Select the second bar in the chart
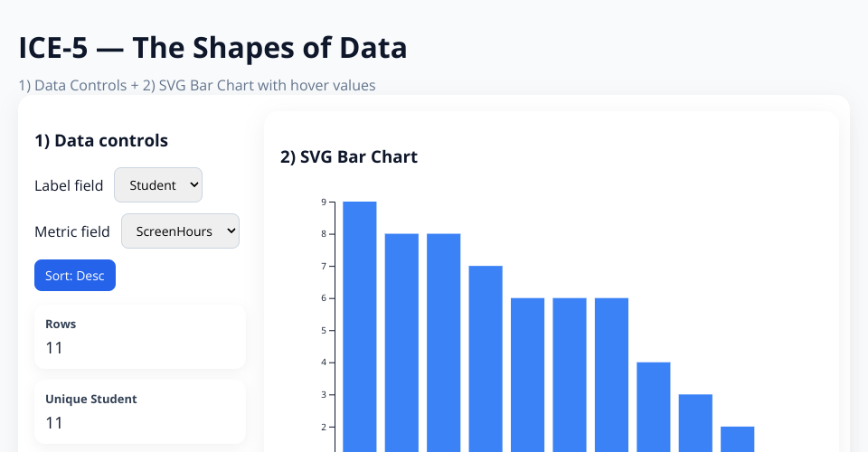The height and width of the screenshot is (452, 868). (401, 342)
